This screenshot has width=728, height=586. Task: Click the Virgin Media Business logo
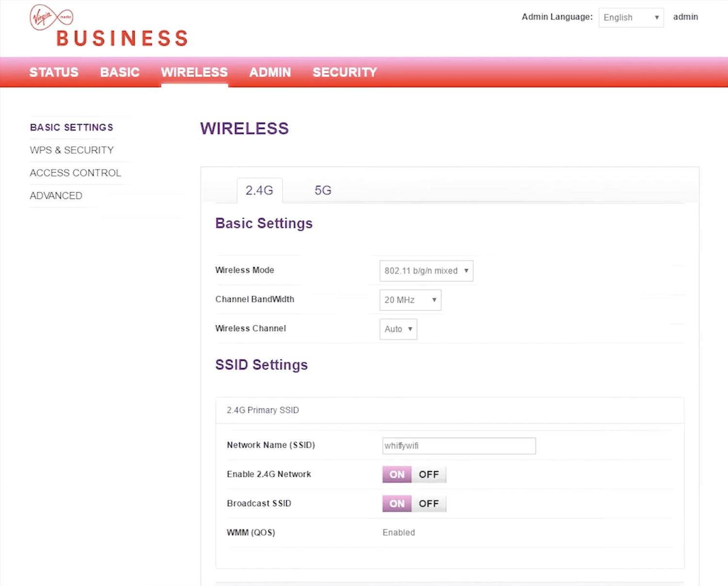(108, 27)
